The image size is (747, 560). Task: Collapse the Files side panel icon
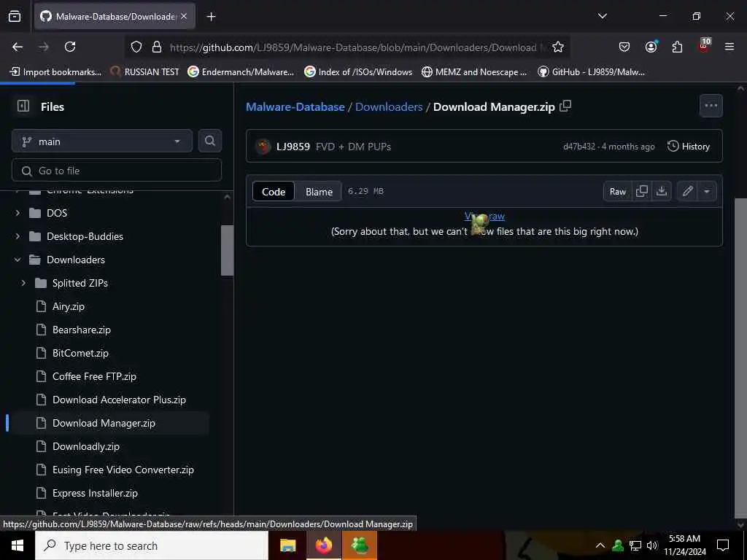pyautogui.click(x=23, y=106)
